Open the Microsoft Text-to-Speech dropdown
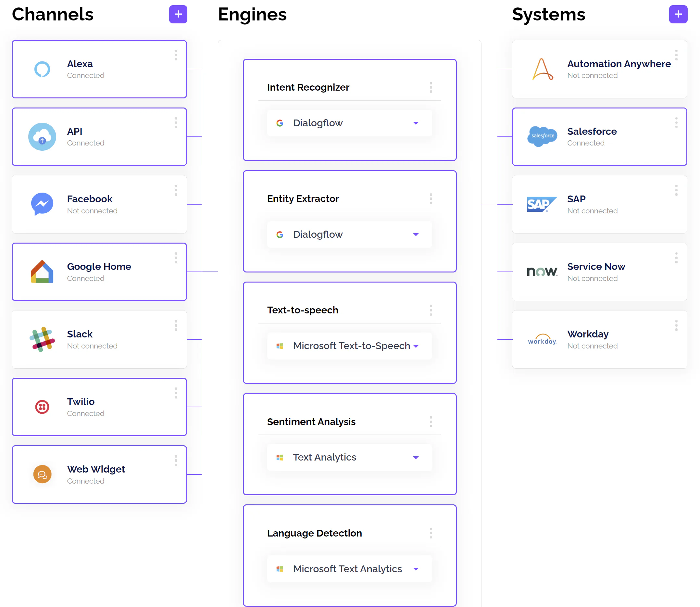The height and width of the screenshot is (607, 700). [349, 346]
